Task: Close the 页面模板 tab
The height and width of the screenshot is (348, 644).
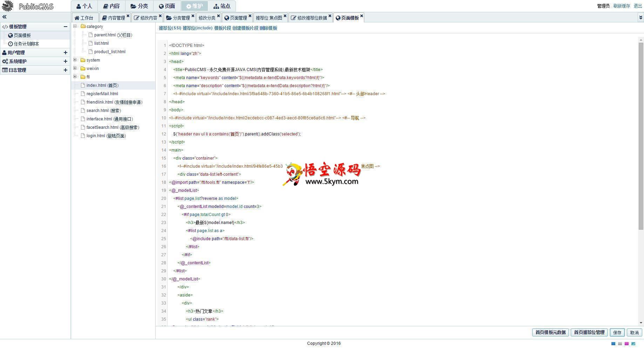Action: pyautogui.click(x=362, y=16)
